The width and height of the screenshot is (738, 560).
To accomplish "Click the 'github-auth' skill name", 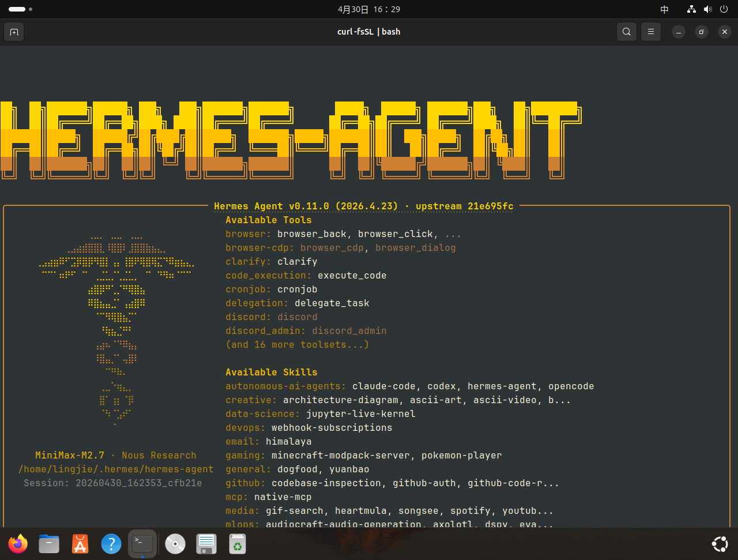I will click(x=424, y=483).
